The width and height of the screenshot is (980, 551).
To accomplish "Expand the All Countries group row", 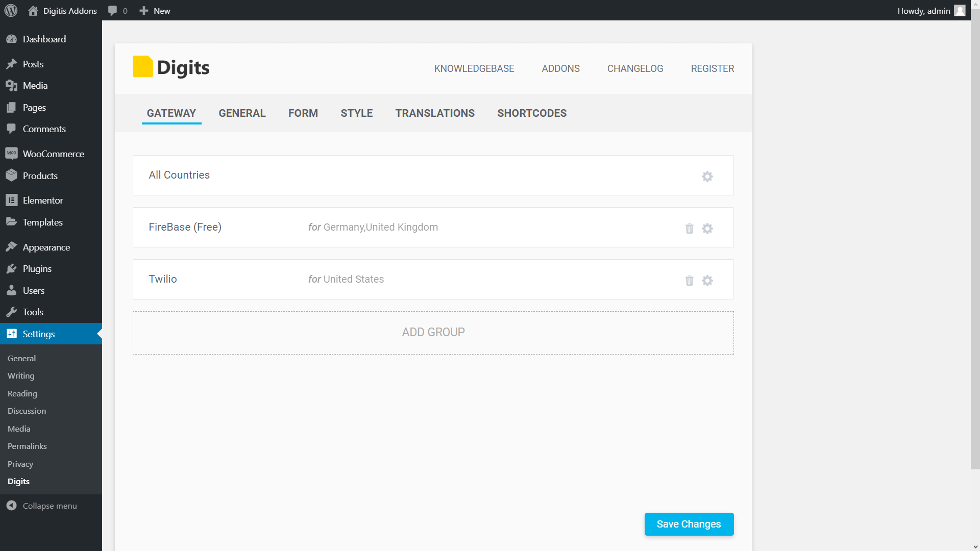I will tap(433, 176).
